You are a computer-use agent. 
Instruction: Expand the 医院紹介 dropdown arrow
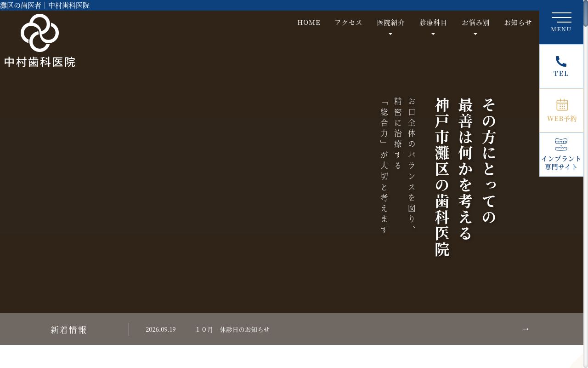click(x=391, y=34)
